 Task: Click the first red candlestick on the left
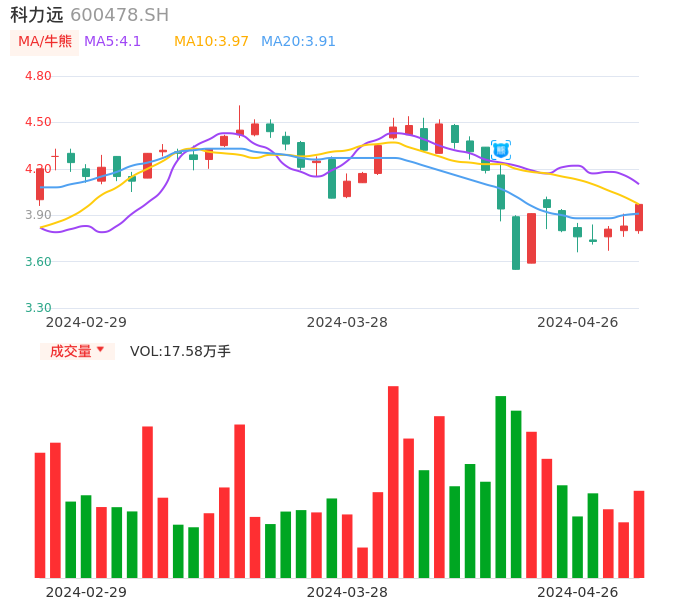(40, 184)
